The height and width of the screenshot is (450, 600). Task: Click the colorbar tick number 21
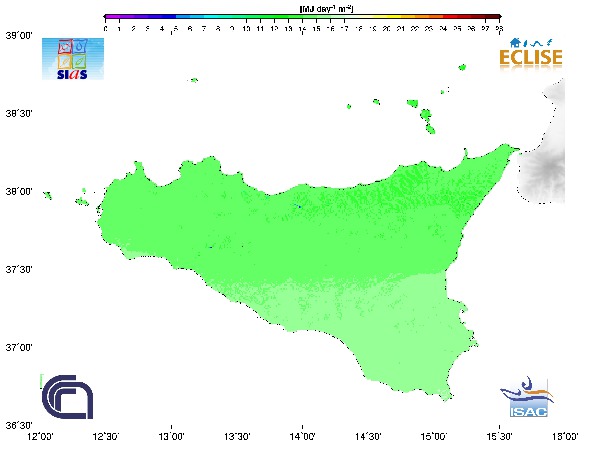click(401, 29)
